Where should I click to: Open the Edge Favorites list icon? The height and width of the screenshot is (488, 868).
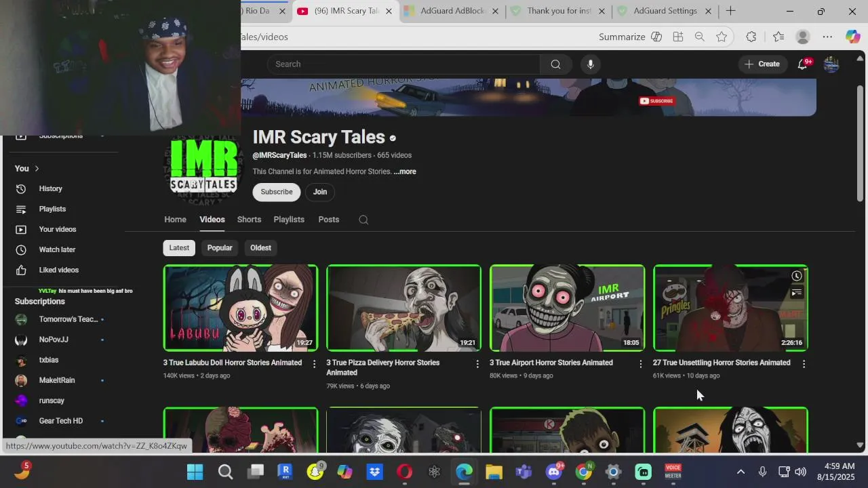click(778, 37)
